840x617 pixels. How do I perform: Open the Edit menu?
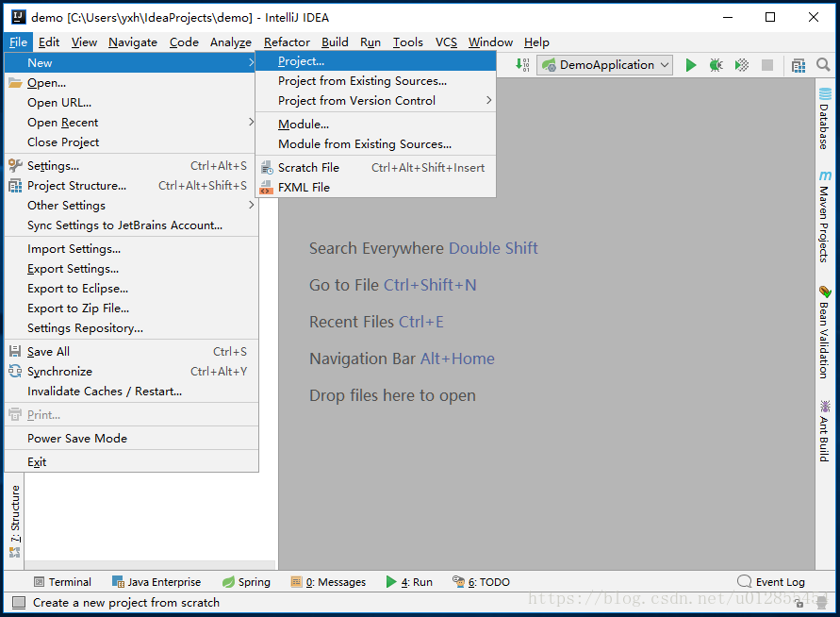(49, 42)
